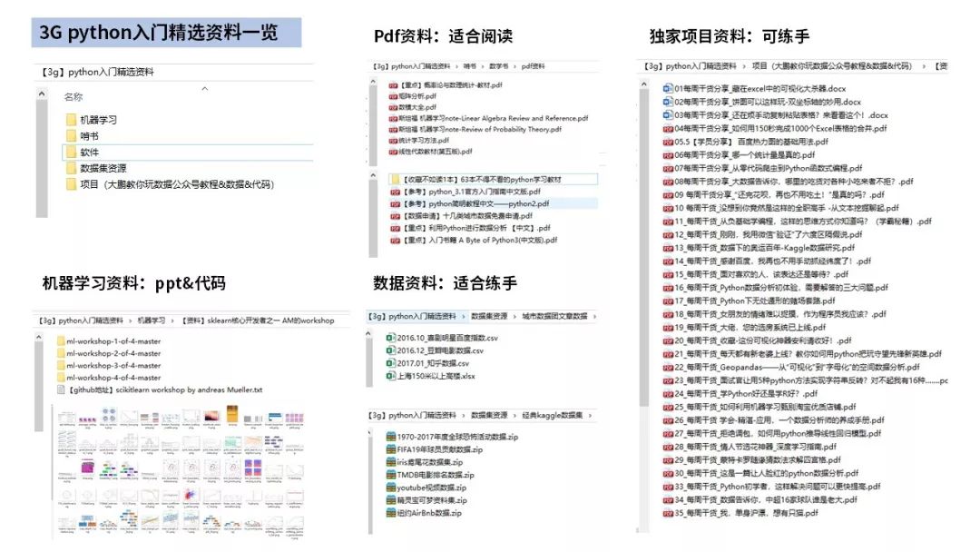The width and height of the screenshot is (980, 552).
Task: Click 名称 column header
Action: pyautogui.click(x=73, y=97)
